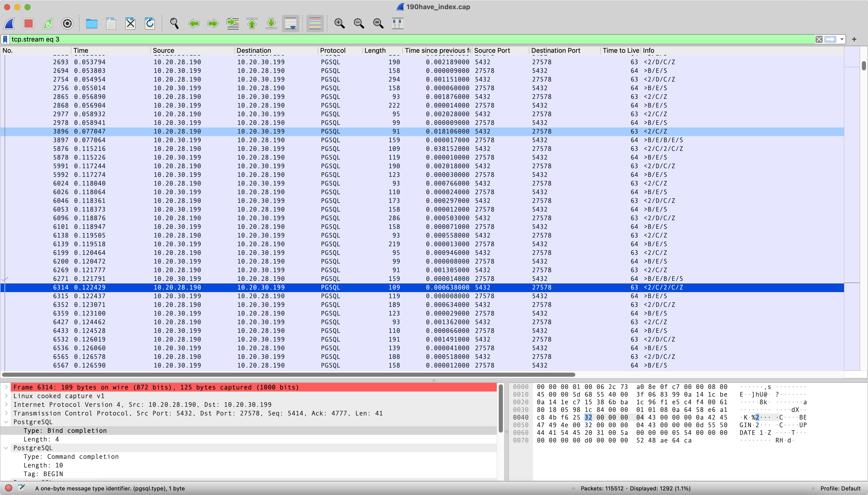Stop capture with the red square icon
Image resolution: width=868 pixels, height=495 pixels.
click(x=29, y=23)
